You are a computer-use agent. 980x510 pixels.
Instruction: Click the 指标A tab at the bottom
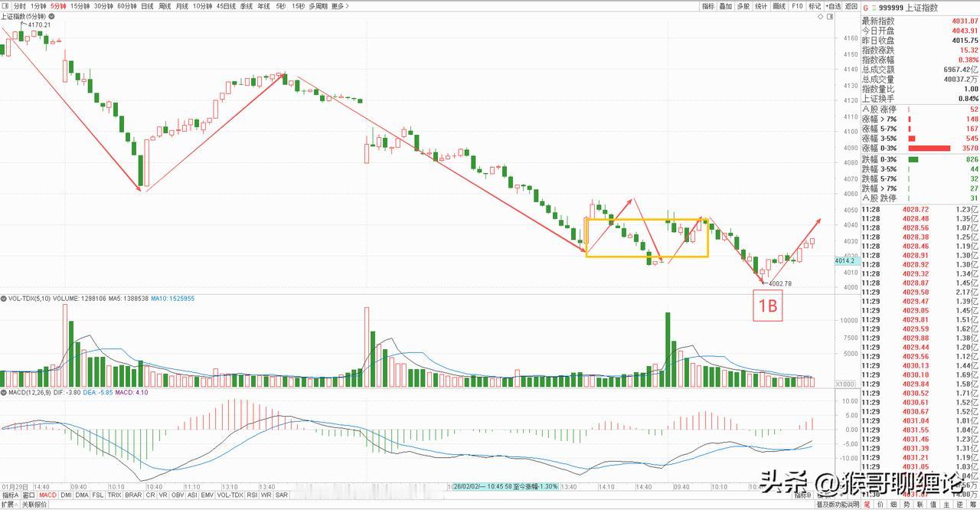pyautogui.click(x=10, y=495)
